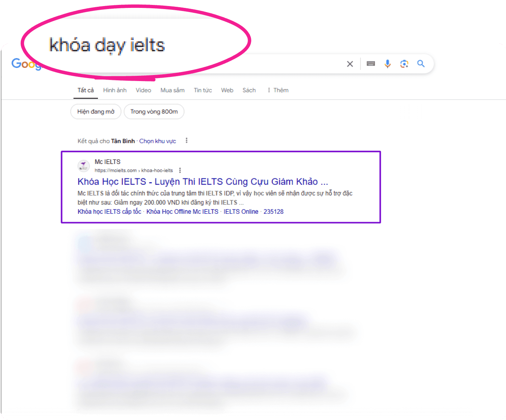Viewport: 506px width, 420px height.
Task: Open the options menu beside the mcielts.com URL
Action: 180,170
